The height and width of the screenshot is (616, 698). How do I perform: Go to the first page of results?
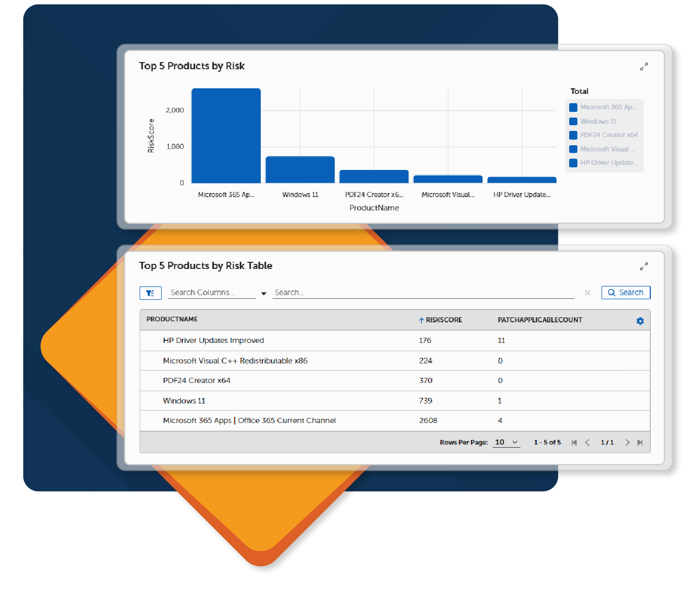(x=574, y=442)
